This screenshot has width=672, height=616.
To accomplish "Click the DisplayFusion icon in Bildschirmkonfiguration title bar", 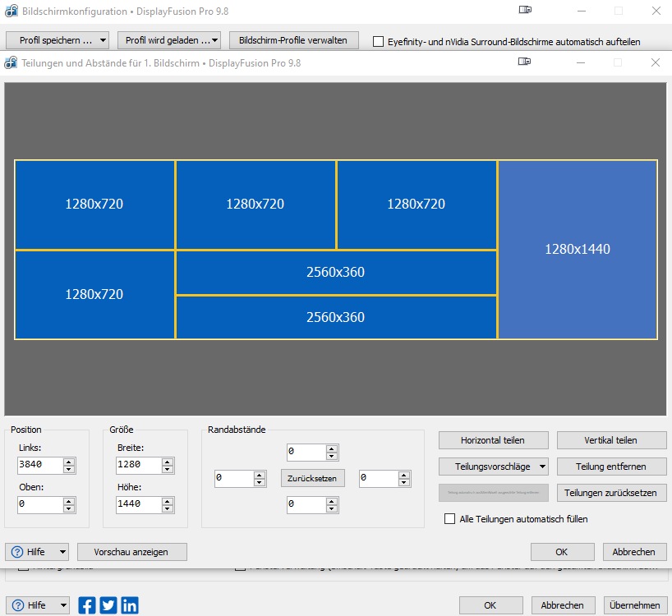I will tap(12, 11).
